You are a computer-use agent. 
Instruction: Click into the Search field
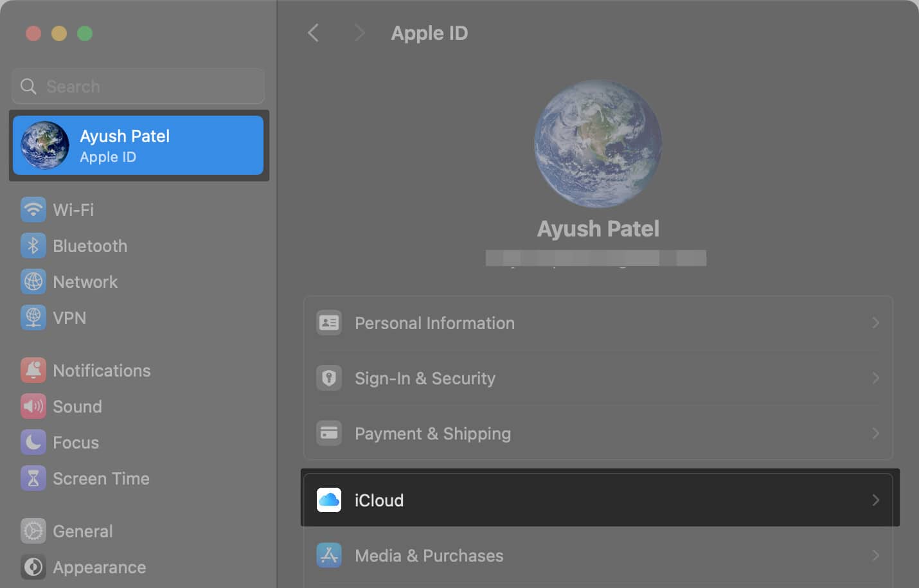click(138, 86)
